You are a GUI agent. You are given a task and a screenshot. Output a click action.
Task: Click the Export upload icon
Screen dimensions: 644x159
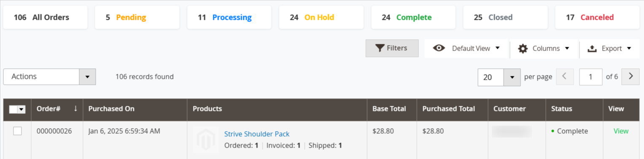[592, 49]
